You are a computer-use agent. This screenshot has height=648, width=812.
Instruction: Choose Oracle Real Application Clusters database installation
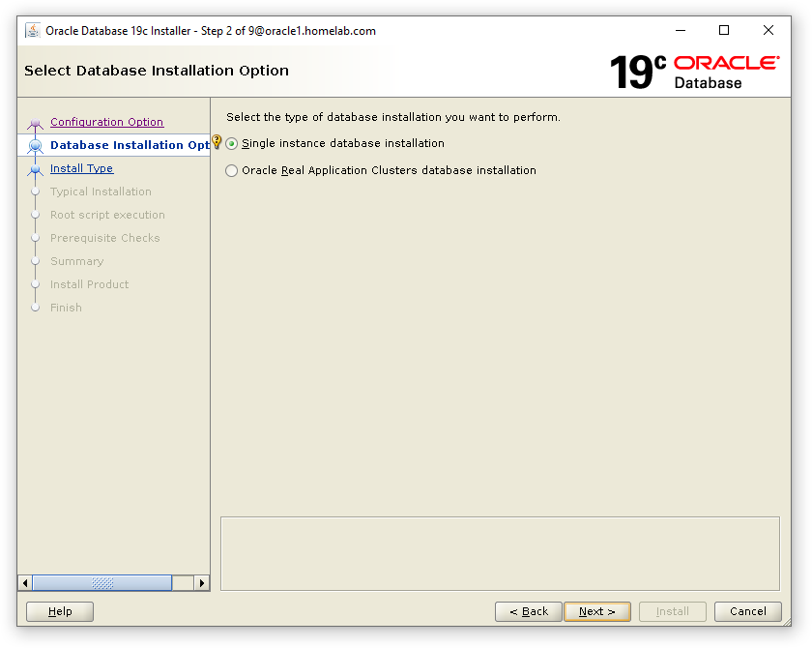[x=230, y=170]
